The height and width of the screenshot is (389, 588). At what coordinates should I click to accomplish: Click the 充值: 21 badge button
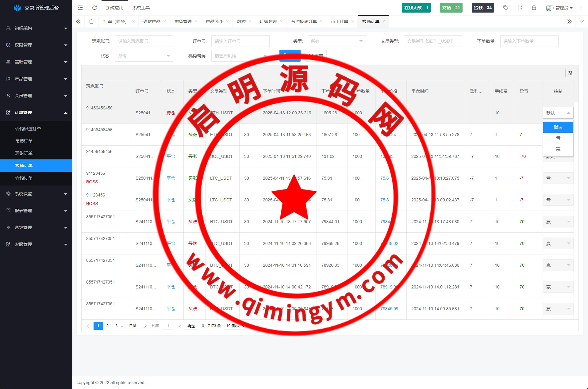pos(451,8)
